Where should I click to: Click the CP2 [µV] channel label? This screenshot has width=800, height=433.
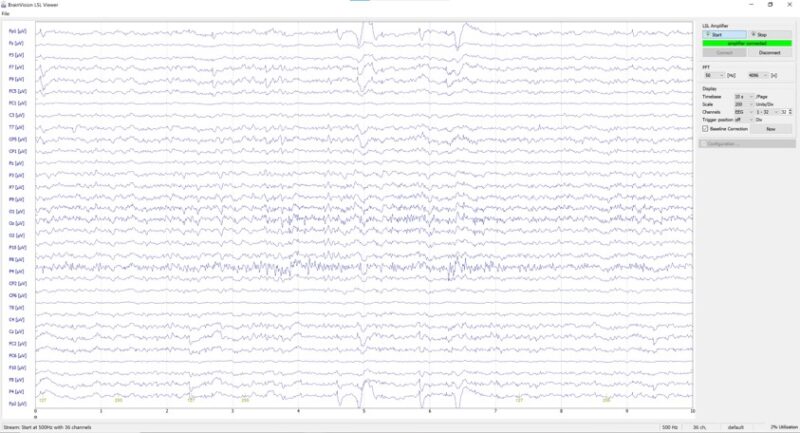[x=17, y=284]
